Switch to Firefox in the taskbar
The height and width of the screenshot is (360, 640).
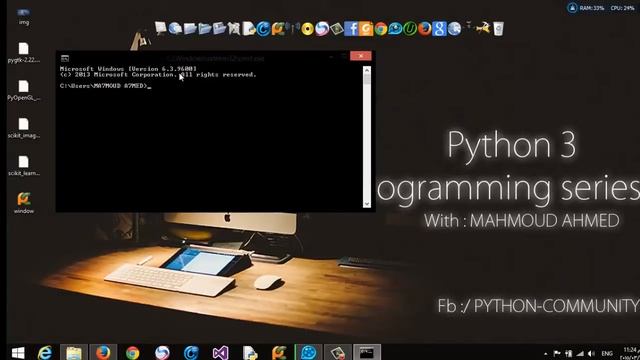(x=103, y=353)
